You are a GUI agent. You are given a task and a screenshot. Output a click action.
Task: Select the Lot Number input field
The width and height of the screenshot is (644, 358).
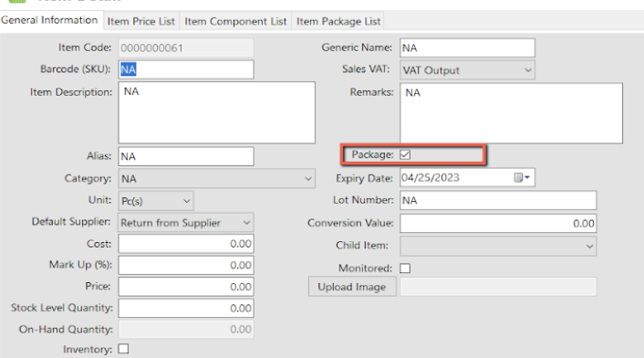498,201
